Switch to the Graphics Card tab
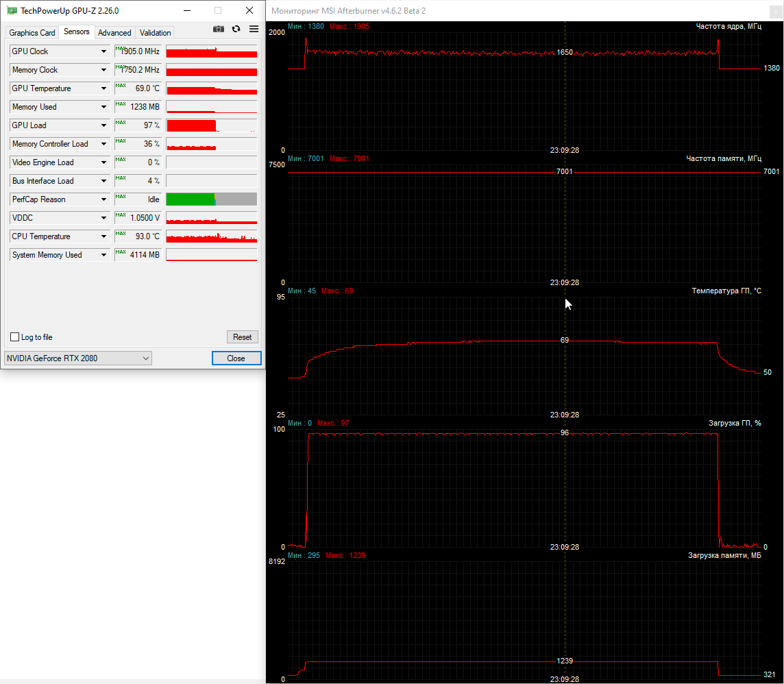 pyautogui.click(x=32, y=32)
